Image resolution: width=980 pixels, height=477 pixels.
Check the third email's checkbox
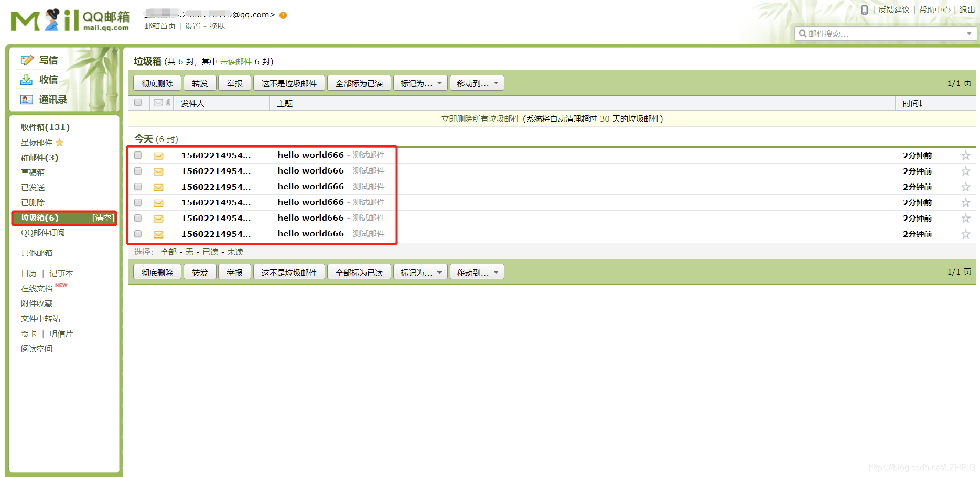(138, 187)
